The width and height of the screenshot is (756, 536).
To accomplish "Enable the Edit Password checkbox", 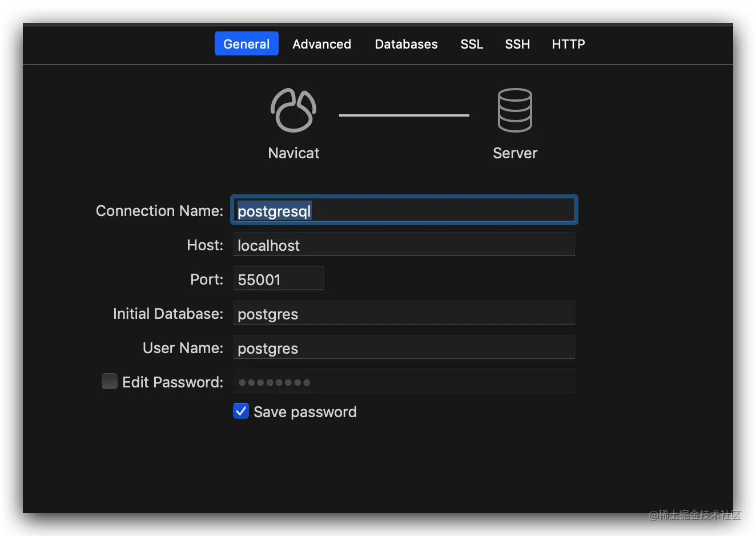I will [110, 381].
